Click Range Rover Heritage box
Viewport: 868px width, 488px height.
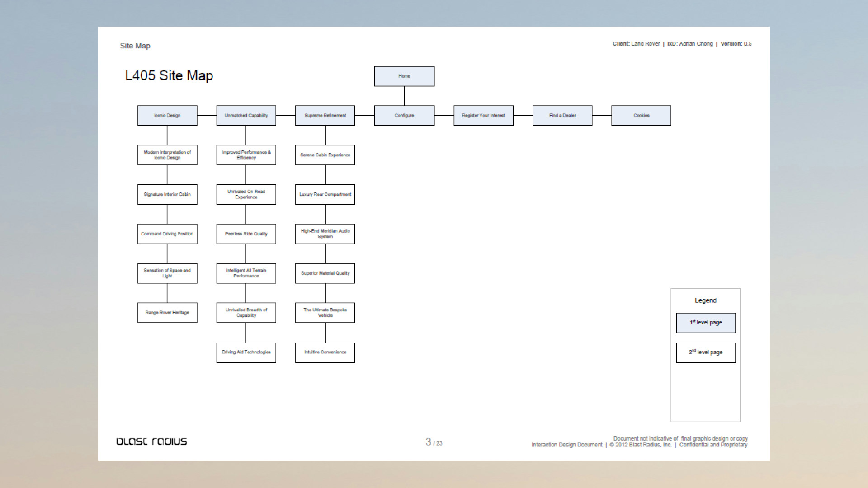pyautogui.click(x=167, y=313)
